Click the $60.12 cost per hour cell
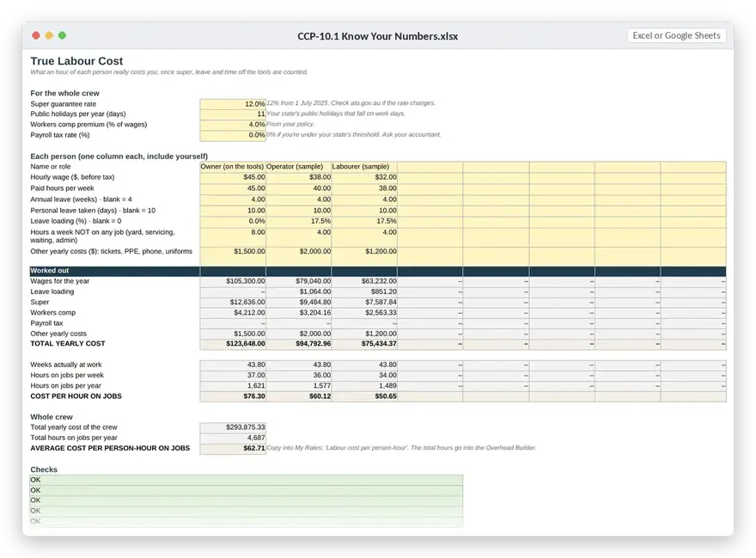 pos(298,396)
